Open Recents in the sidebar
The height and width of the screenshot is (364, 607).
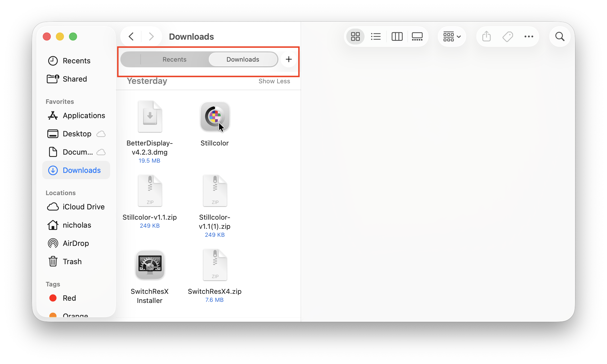click(76, 61)
